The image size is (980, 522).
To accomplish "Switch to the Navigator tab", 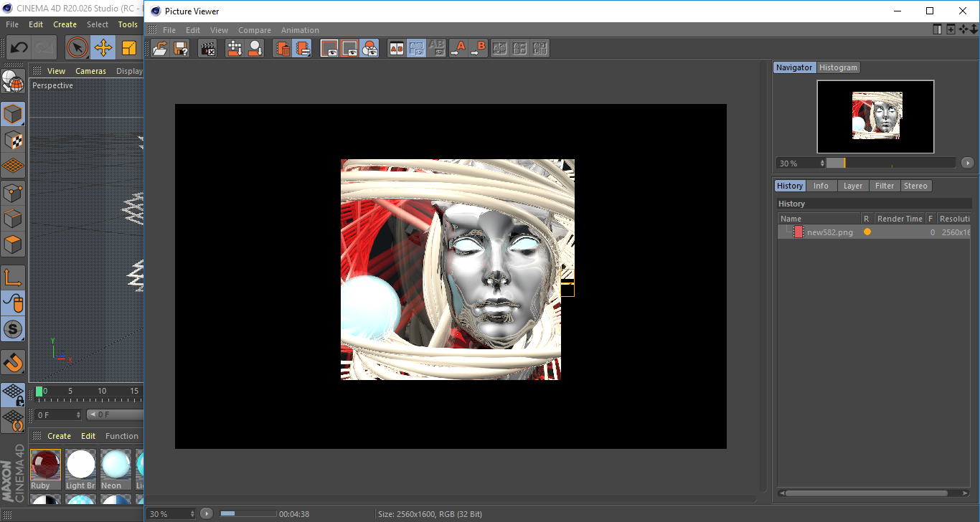I will tap(794, 67).
